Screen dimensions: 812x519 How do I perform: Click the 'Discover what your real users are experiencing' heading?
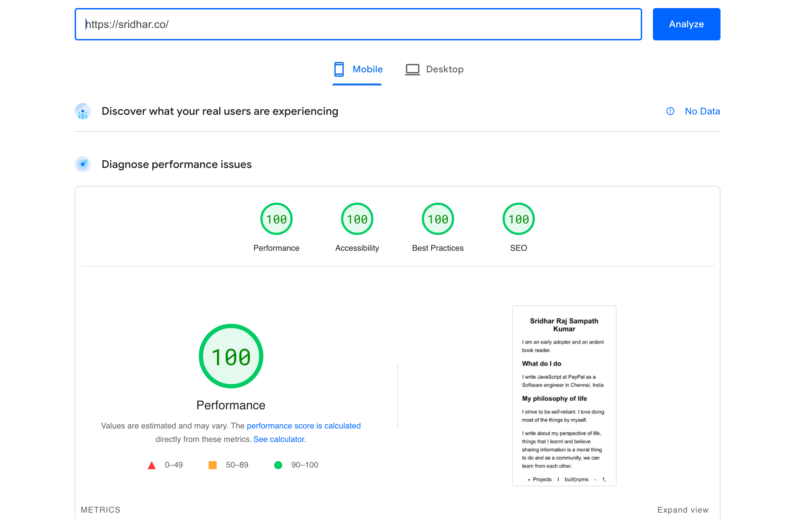click(220, 111)
